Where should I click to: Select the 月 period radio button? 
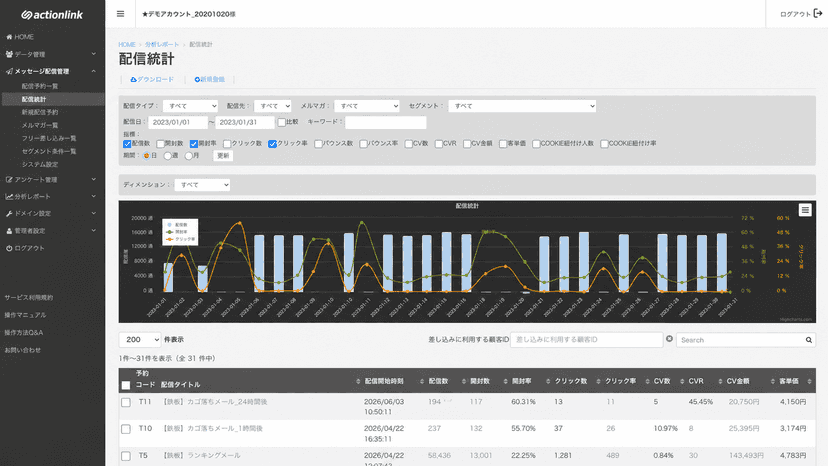pyautogui.click(x=189, y=156)
